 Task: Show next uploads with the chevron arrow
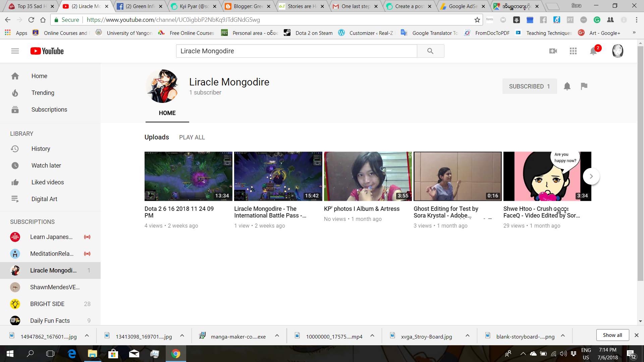coord(591,176)
